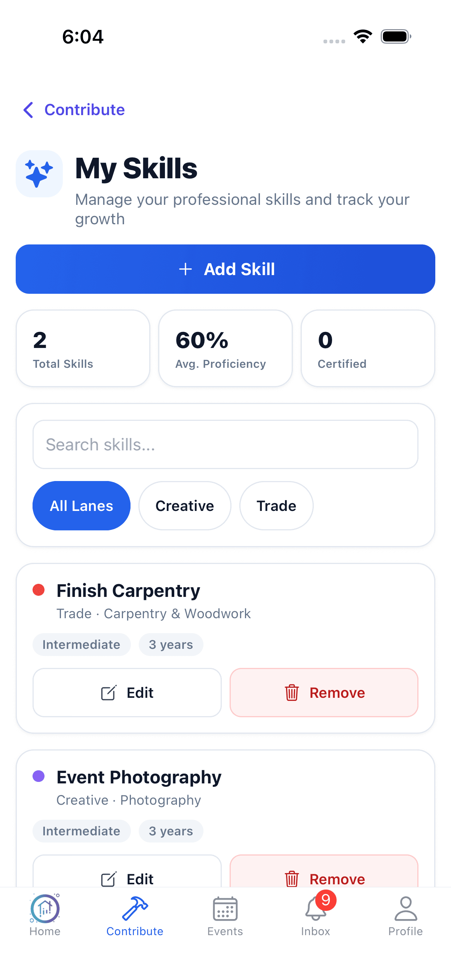Tap the back chevron next to Contribute
This screenshot has width=451, height=980.
(x=28, y=110)
